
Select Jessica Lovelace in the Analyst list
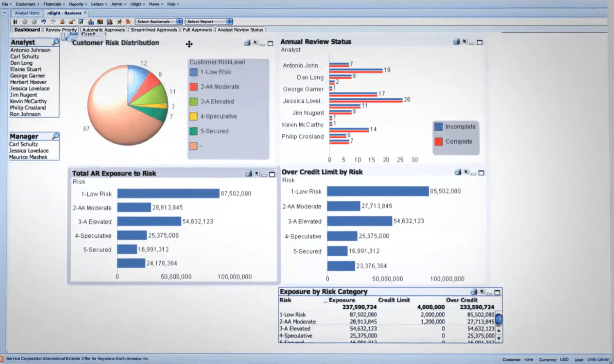click(x=29, y=88)
